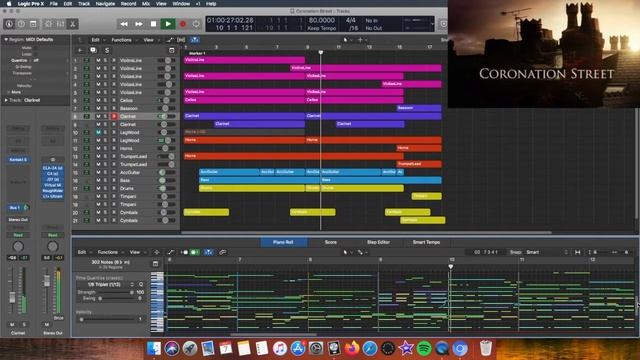Solo track 15 AccGuitar

coord(105,172)
